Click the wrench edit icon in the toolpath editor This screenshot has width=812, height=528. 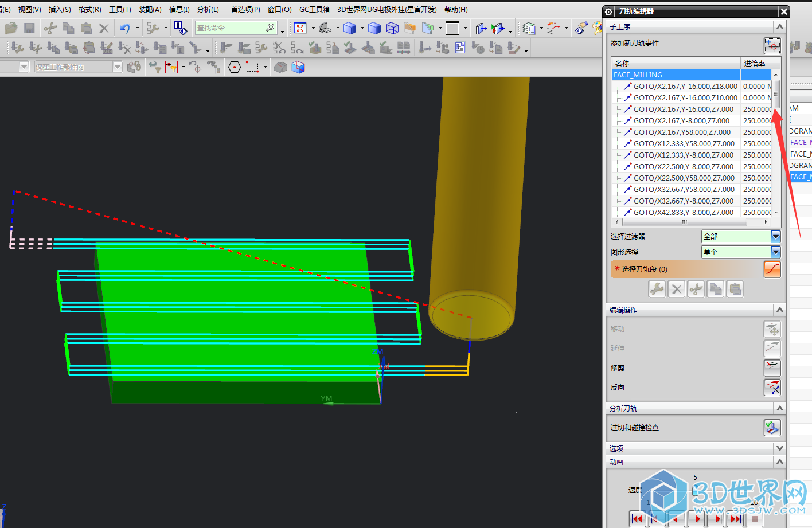pyautogui.click(x=657, y=289)
